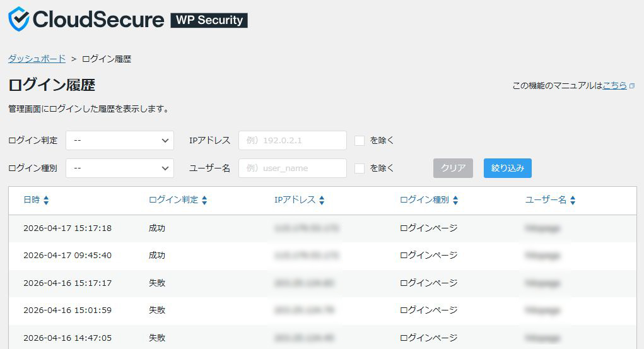Click 失敗 in the 15:17:17 row

[x=157, y=283]
